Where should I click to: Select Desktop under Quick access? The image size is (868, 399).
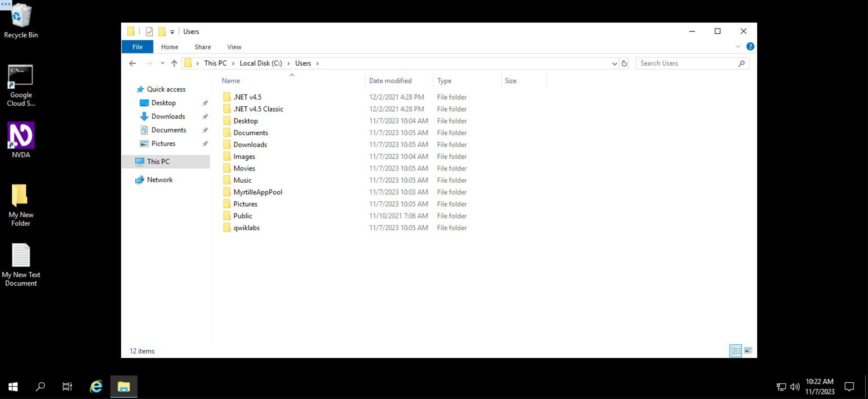[164, 103]
